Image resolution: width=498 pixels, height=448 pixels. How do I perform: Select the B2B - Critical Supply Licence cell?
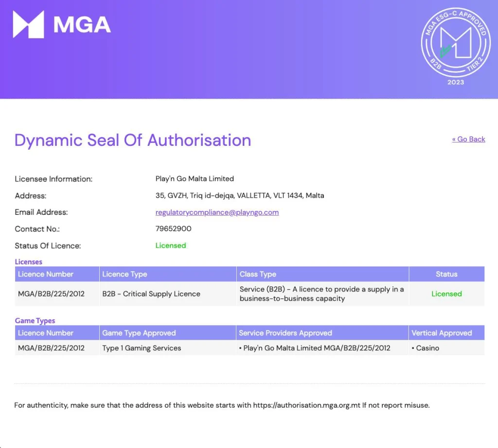click(x=151, y=294)
